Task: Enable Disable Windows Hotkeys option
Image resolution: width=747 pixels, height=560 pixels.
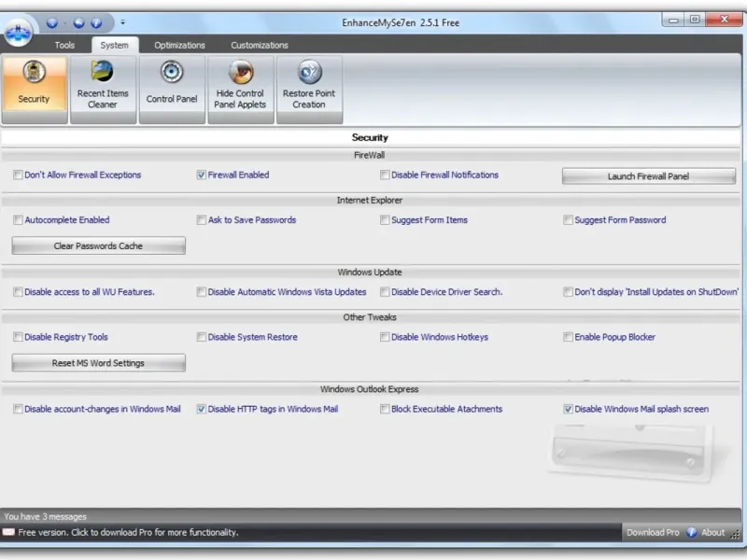Action: click(385, 337)
